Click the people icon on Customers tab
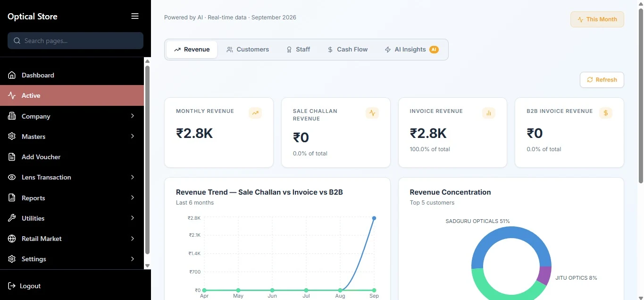 230,50
